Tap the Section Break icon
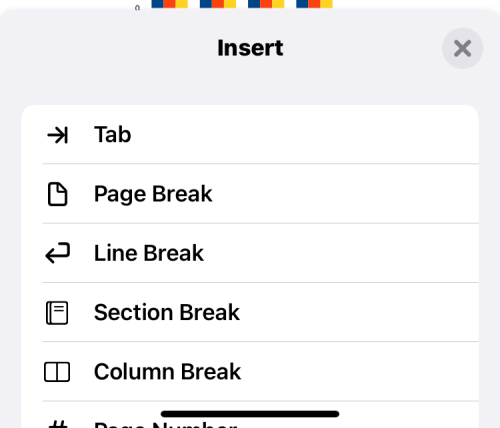 (57, 313)
